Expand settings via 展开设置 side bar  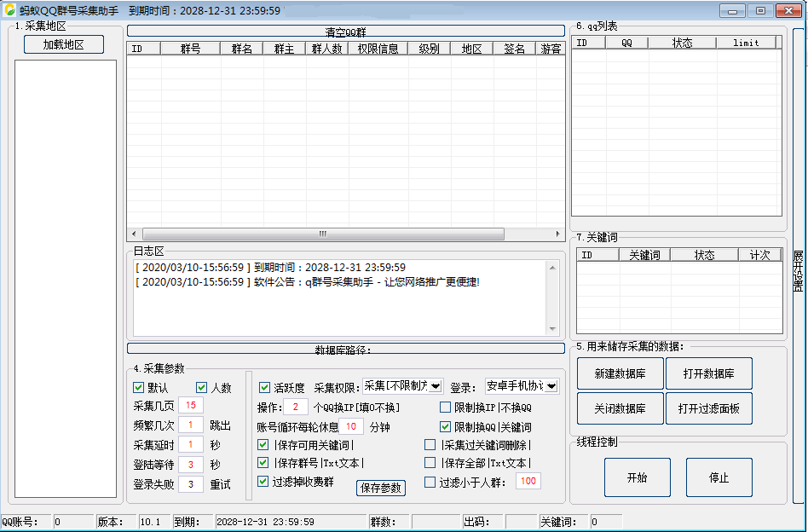(x=799, y=265)
